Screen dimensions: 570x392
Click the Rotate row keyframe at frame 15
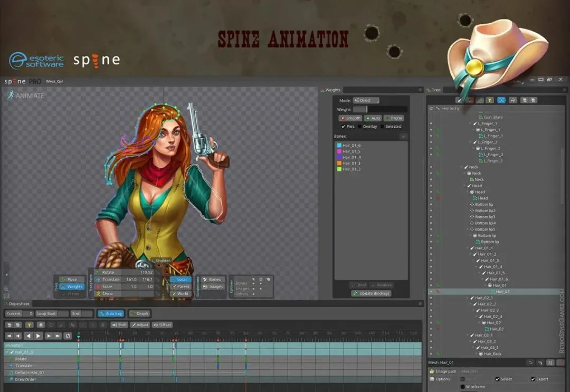click(120, 359)
